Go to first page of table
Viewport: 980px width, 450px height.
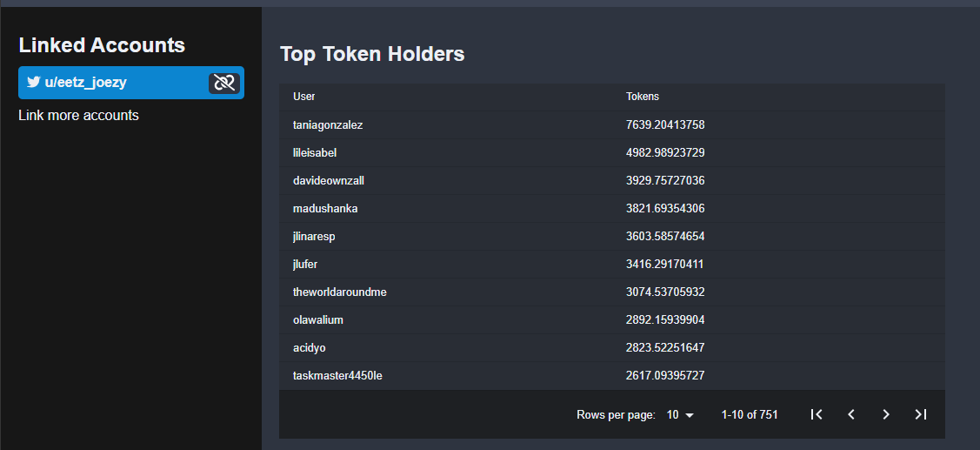pyautogui.click(x=816, y=414)
